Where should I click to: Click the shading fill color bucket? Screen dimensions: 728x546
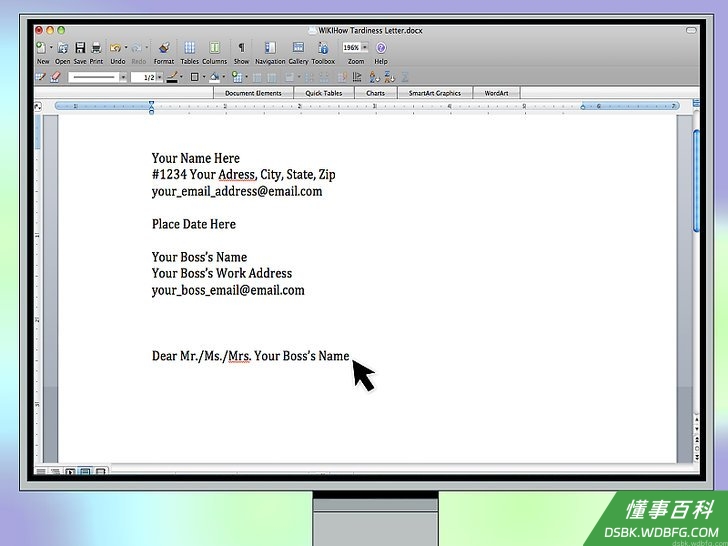(214, 77)
